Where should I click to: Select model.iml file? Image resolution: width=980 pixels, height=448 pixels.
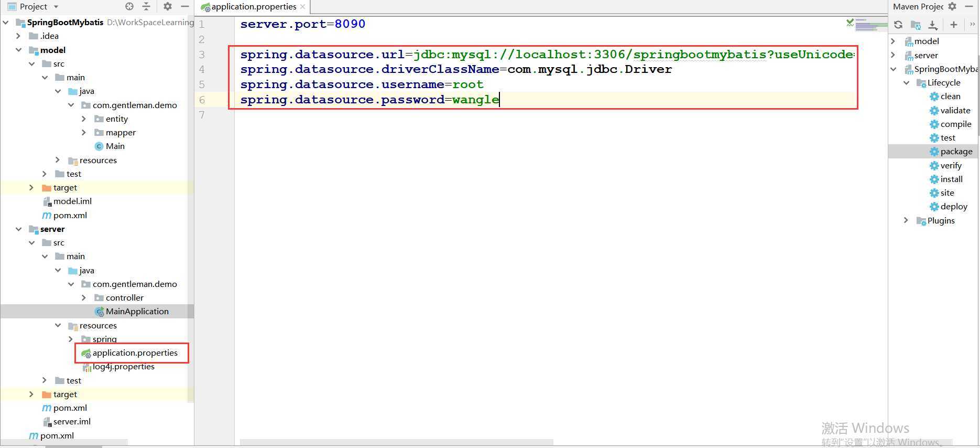pyautogui.click(x=67, y=201)
